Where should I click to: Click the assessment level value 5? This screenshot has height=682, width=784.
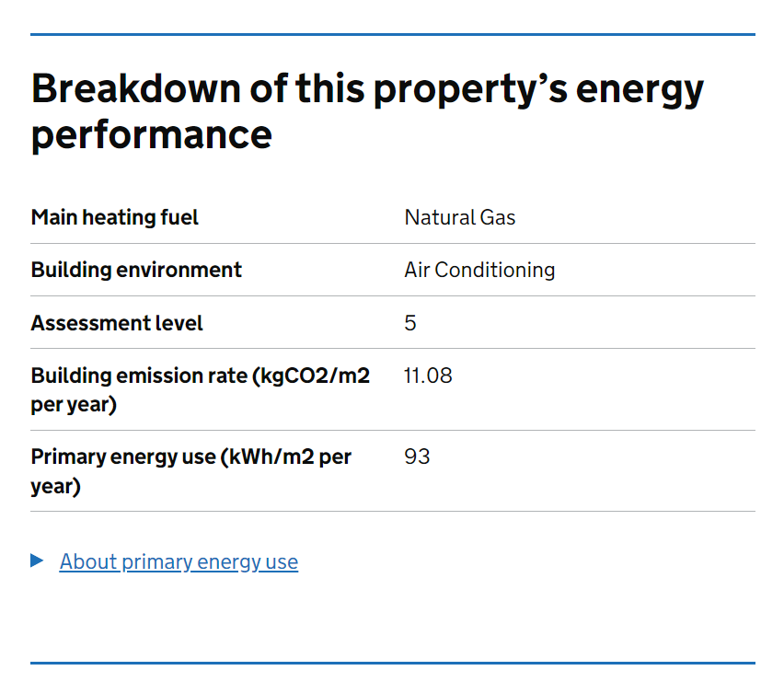click(409, 323)
